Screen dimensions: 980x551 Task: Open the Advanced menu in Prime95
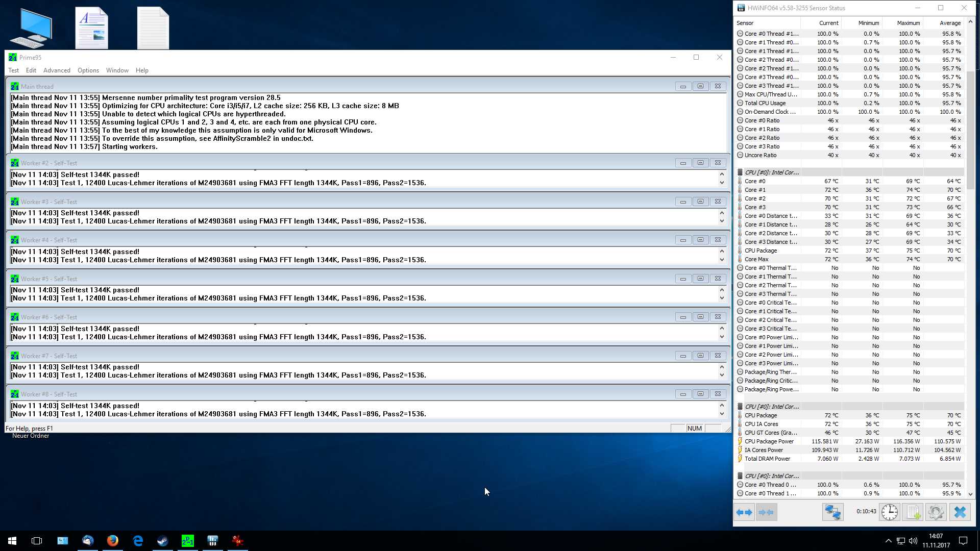point(57,70)
